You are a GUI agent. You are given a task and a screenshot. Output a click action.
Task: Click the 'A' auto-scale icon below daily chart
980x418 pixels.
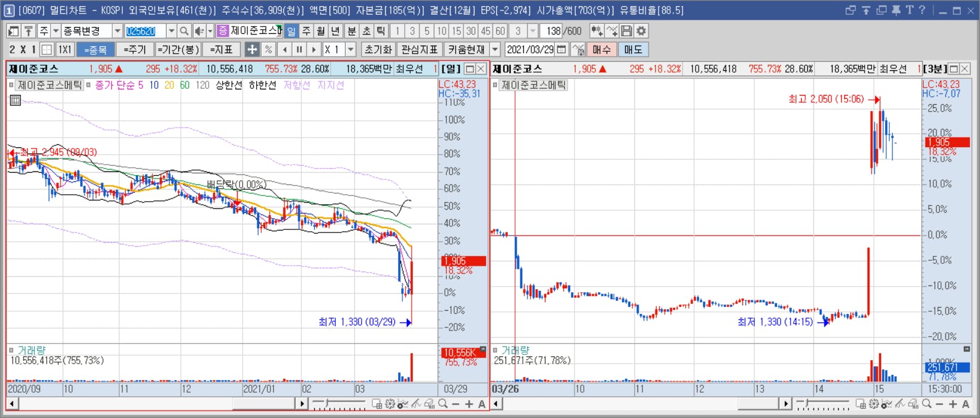coord(481,404)
